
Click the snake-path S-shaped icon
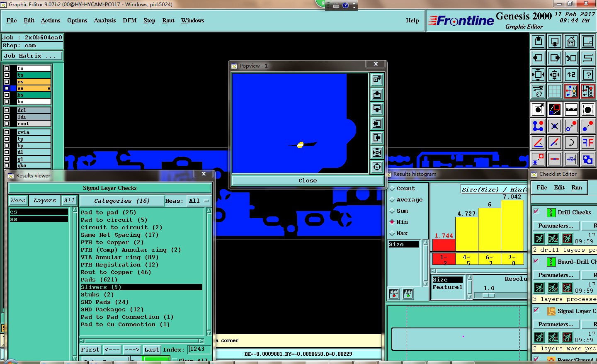tap(588, 58)
